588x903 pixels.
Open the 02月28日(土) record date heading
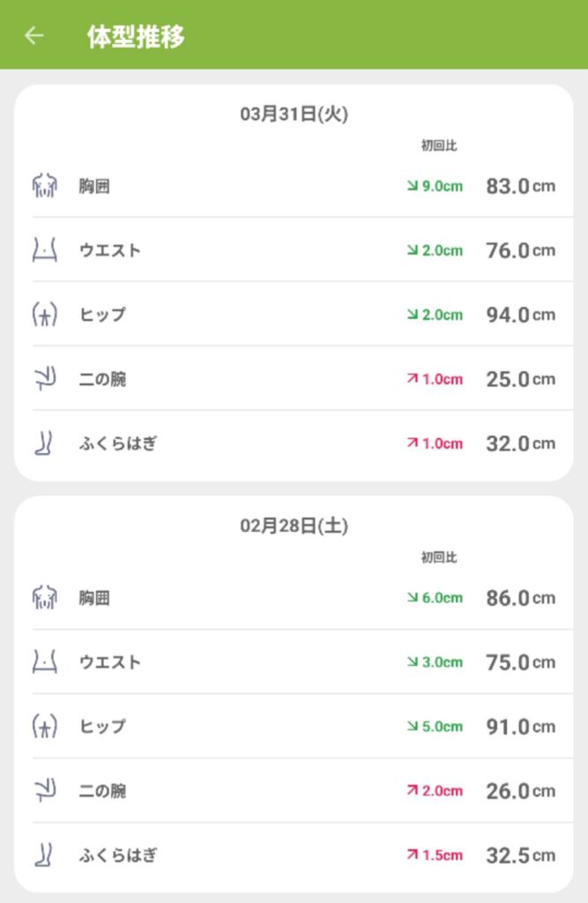tap(294, 526)
